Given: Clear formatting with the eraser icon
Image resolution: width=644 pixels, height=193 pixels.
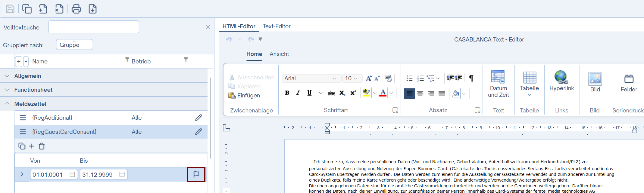Looking at the screenshot, I should click(x=389, y=78).
